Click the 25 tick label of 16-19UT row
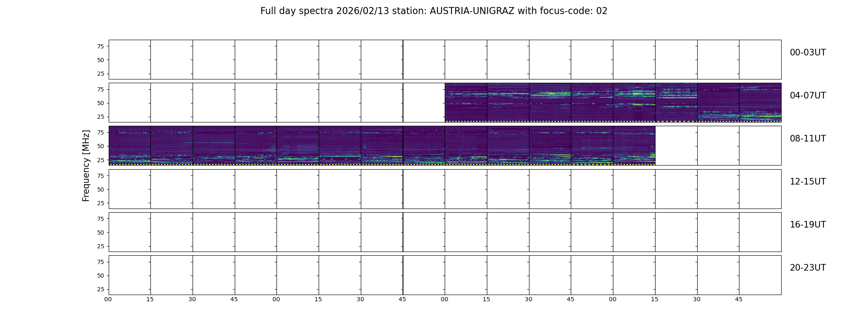Viewport: 868px width, 331px height. (100, 246)
